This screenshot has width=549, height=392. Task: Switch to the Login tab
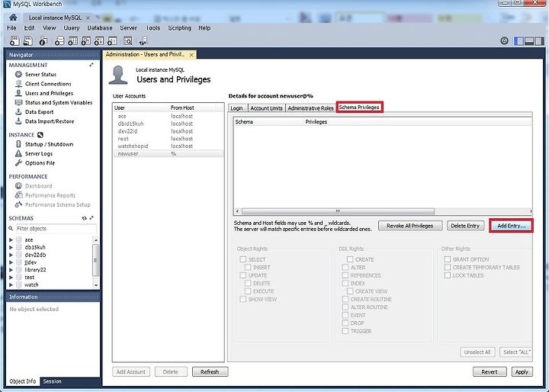tap(236, 108)
